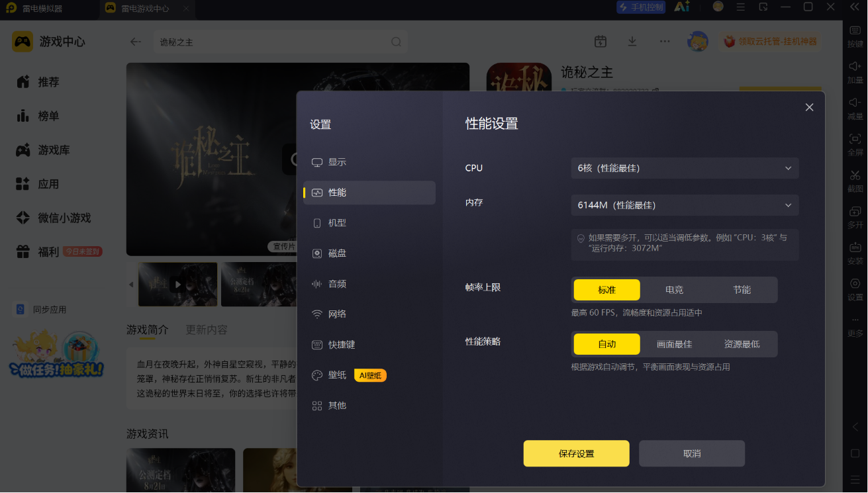Tap the Android recent apps icon
Screen dimensions: 868x493
[855, 479]
